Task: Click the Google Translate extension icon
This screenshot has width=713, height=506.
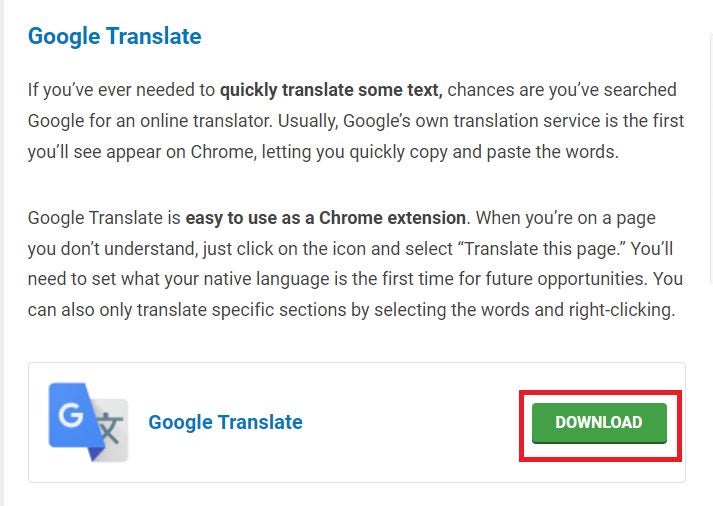Action: point(88,422)
